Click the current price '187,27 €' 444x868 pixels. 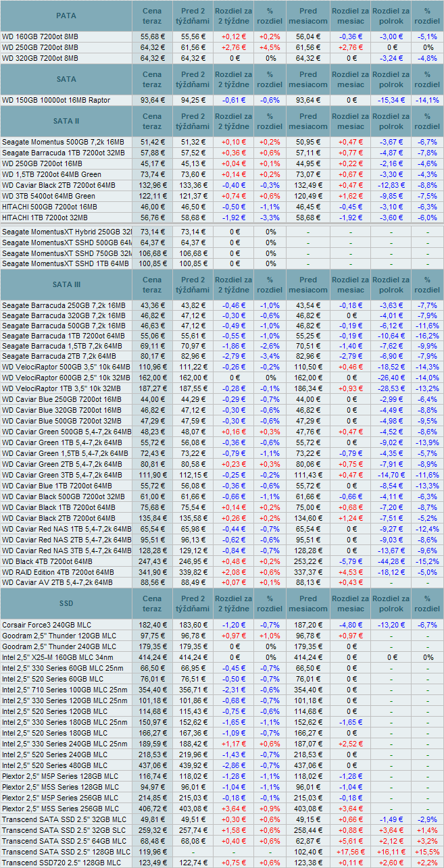coord(153,388)
